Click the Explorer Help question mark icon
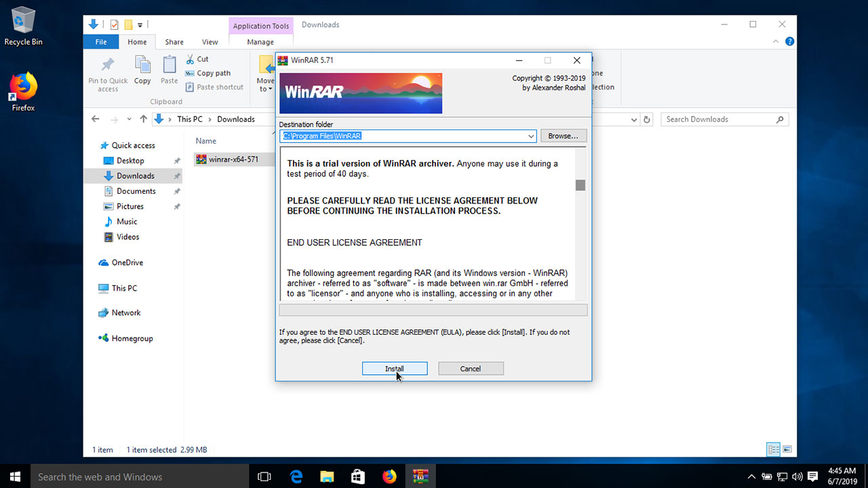This screenshot has height=488, width=868. pyautogui.click(x=789, y=42)
